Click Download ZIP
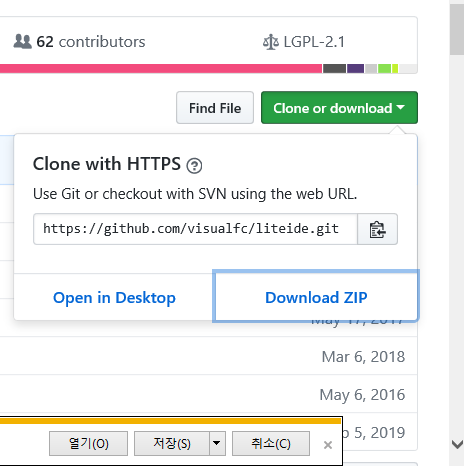The image size is (464, 466). click(316, 297)
